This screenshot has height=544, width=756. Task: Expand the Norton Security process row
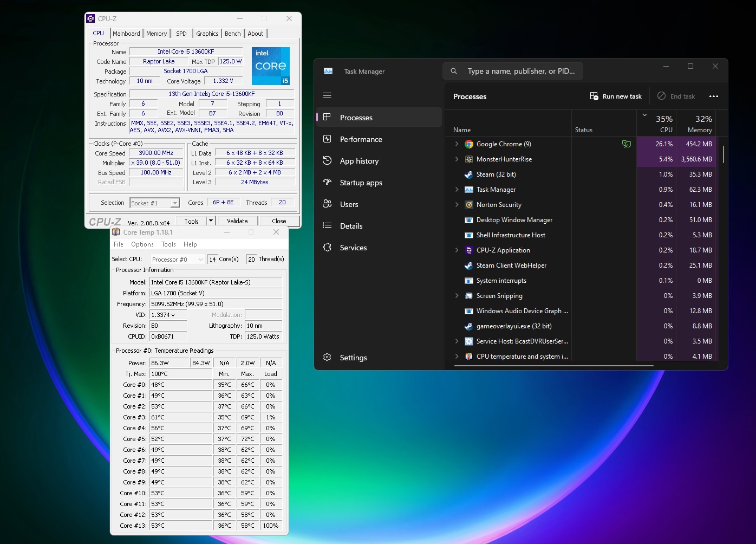457,205
